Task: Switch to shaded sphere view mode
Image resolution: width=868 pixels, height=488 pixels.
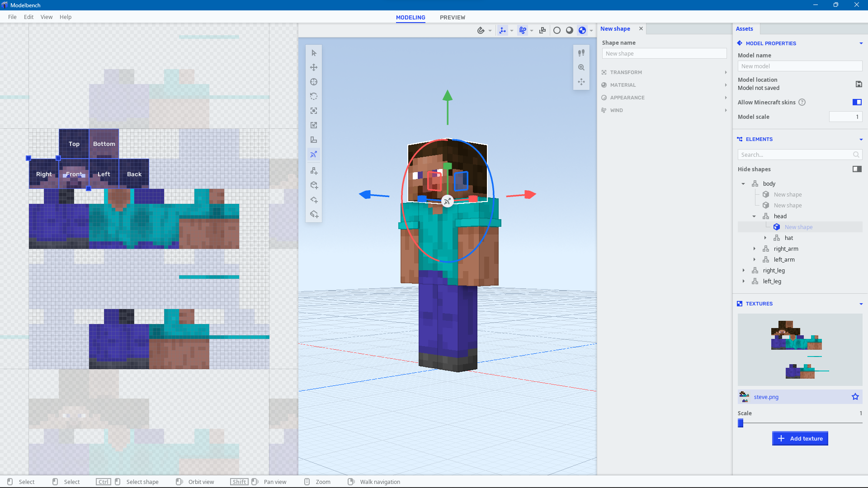Action: pos(570,30)
